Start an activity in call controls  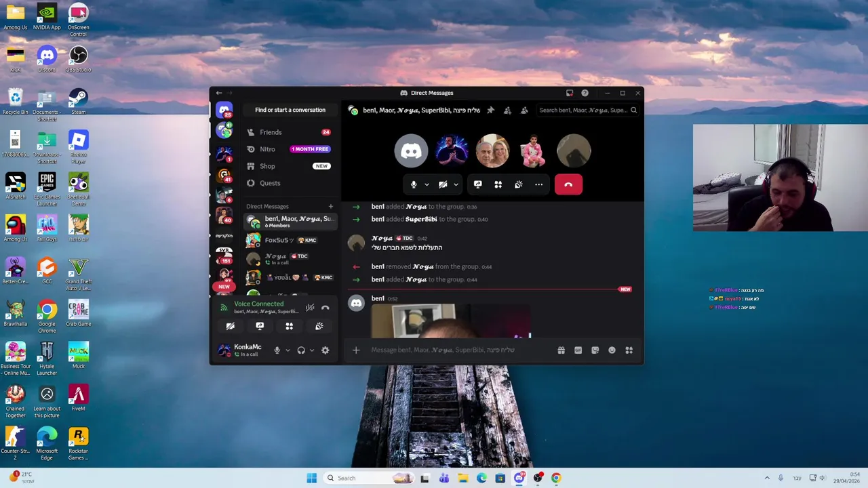pos(498,184)
